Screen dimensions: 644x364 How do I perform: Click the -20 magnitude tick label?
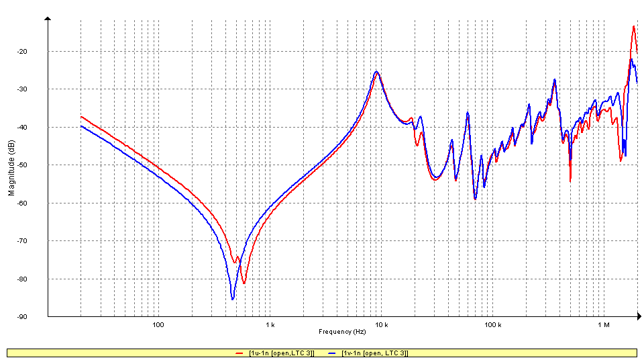coord(22,52)
